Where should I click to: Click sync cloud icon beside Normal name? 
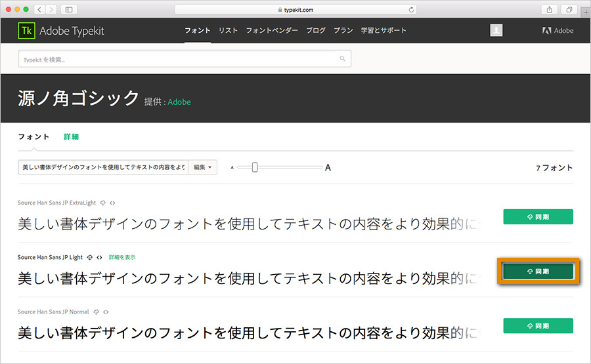pyautogui.click(x=96, y=312)
